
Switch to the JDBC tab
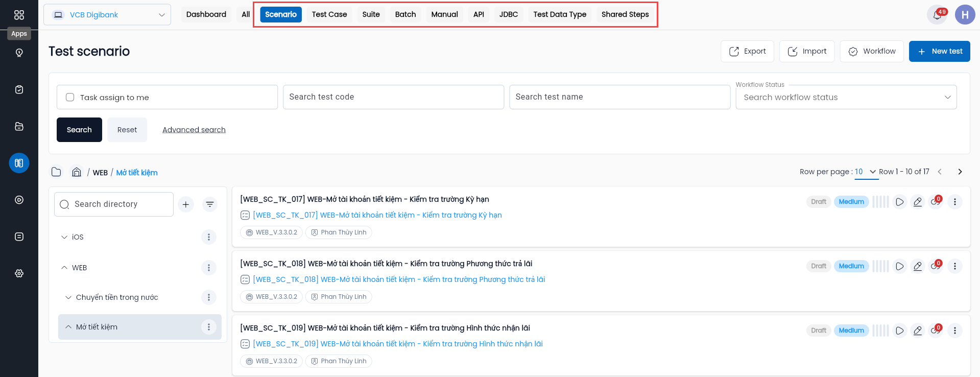[509, 14]
